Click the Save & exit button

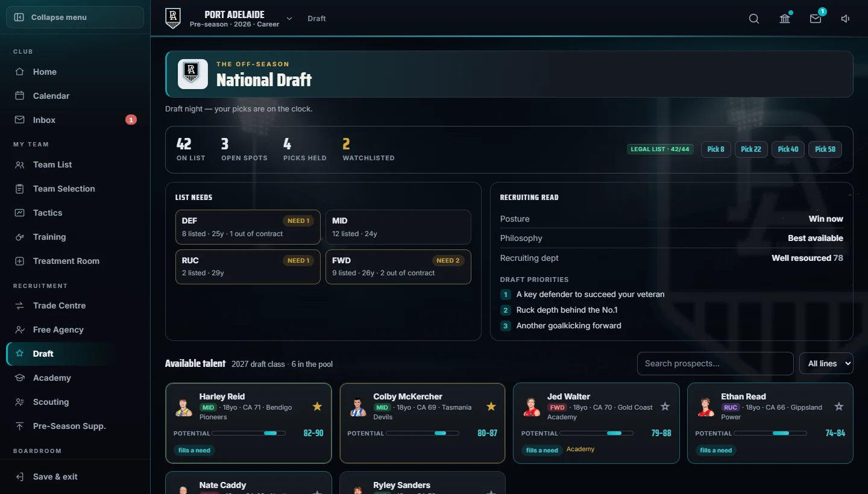click(x=75, y=477)
